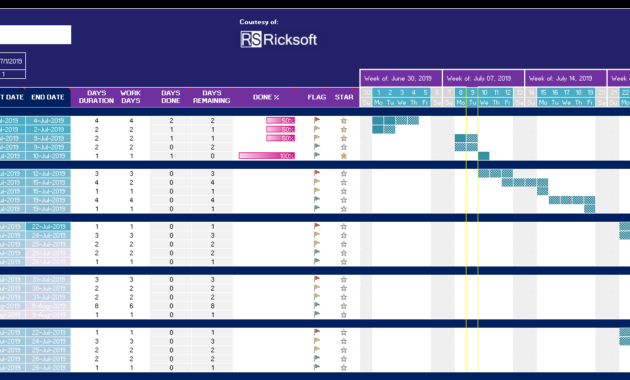Click the END DATE column header
This screenshot has height=380, width=630.
point(48,97)
